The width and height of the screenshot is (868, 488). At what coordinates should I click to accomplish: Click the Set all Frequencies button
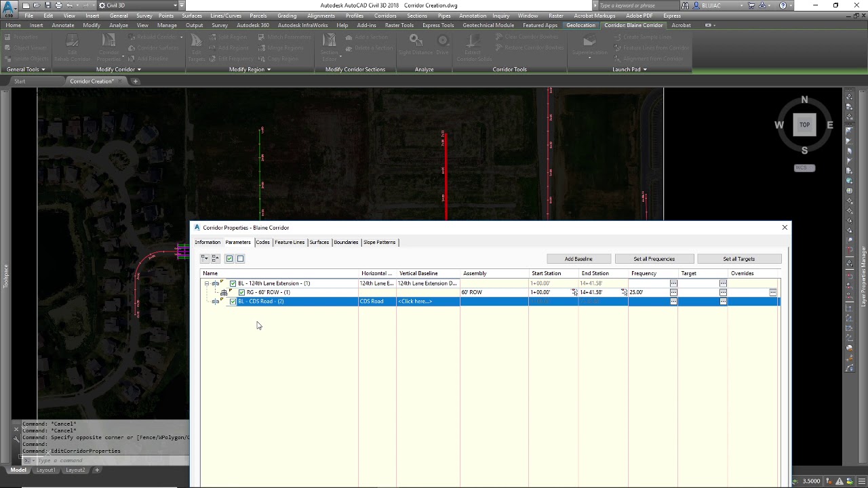click(654, 259)
